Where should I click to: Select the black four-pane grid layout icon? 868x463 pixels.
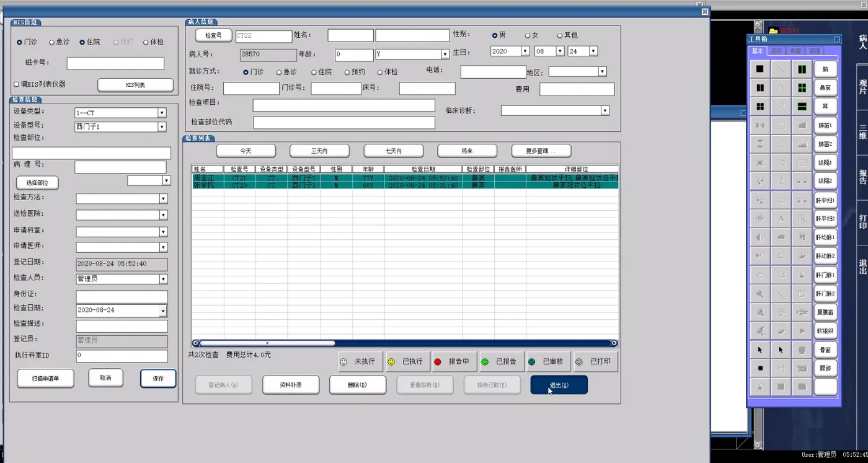point(759,107)
